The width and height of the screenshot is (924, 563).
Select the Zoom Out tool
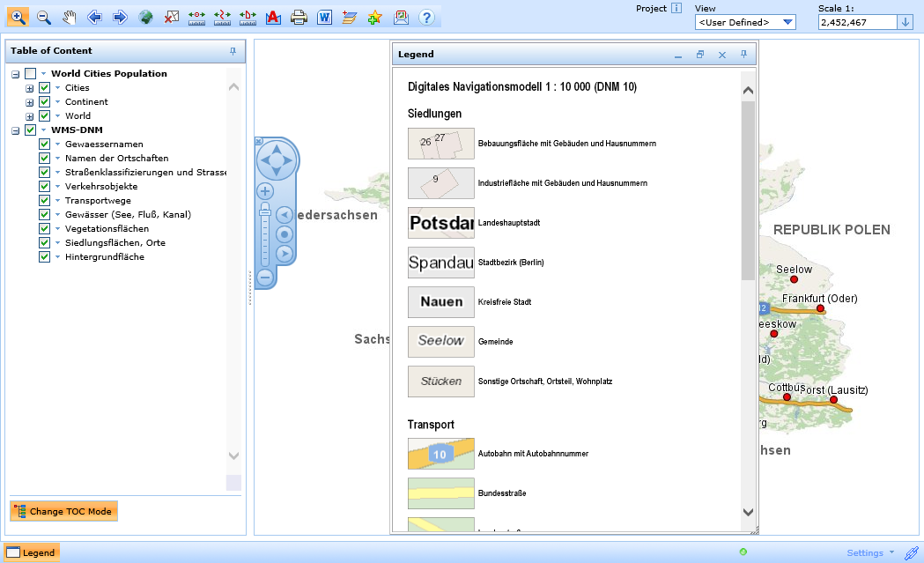click(x=42, y=17)
